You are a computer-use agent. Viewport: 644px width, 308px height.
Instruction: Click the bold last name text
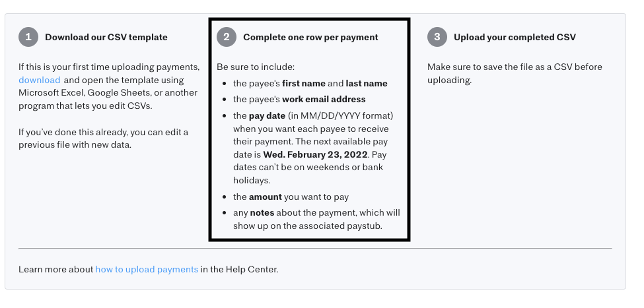coord(367,83)
